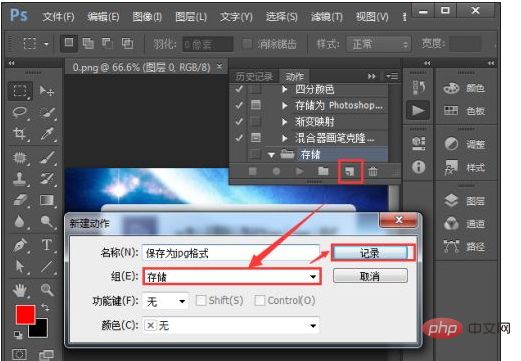The width and height of the screenshot is (521, 361).
Task: Toggle checkmark for 混合器画笔克隆 action
Action: (239, 137)
